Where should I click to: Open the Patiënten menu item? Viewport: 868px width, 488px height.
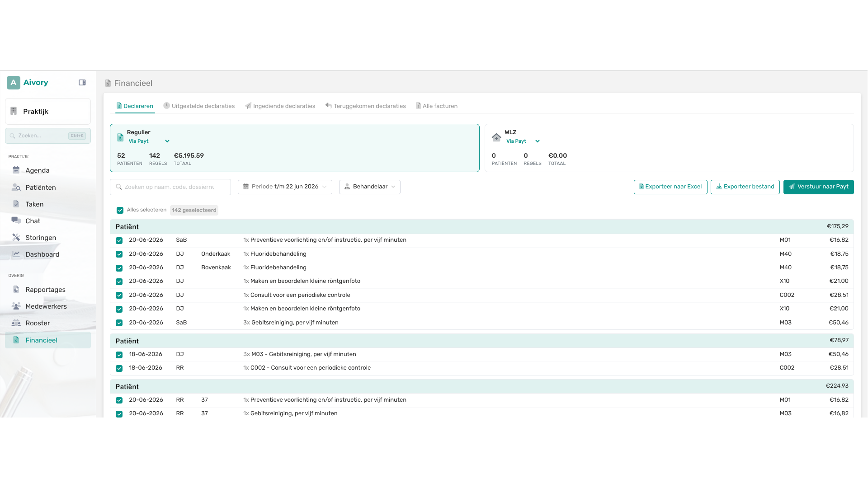(48, 187)
